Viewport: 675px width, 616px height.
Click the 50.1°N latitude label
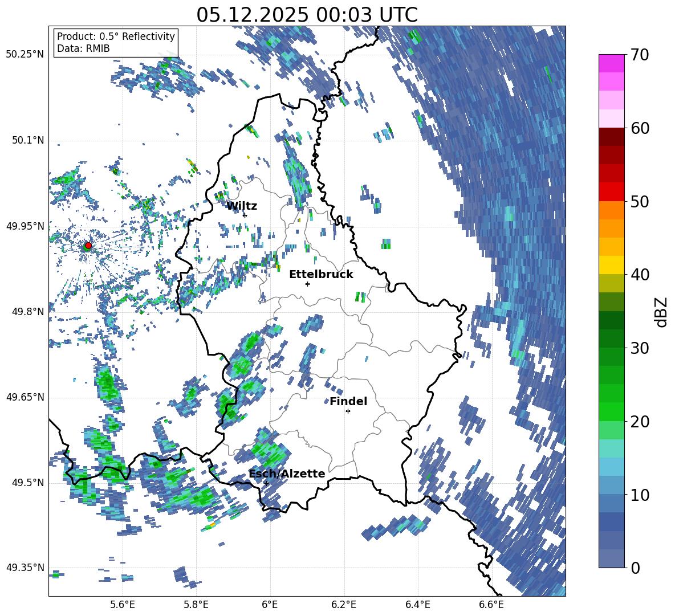28,141
